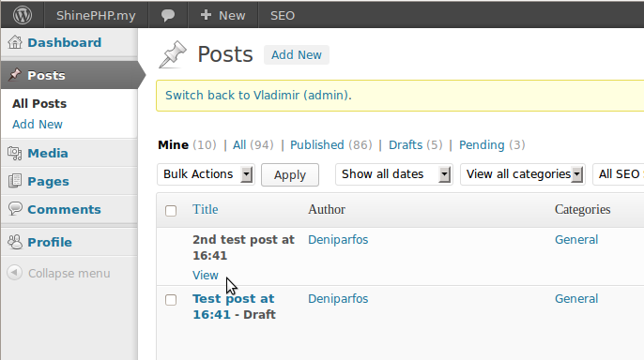This screenshot has width=644, height=360.
Task: Click the Author column header
Action: coord(327,209)
